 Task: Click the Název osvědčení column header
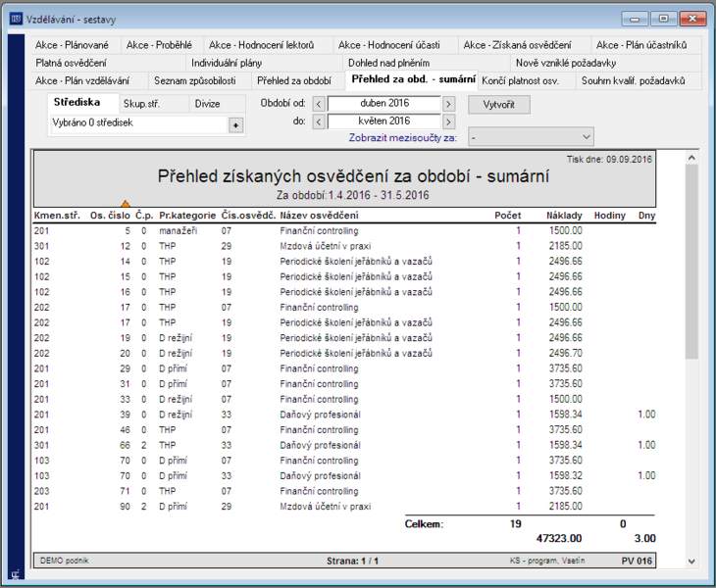click(x=319, y=216)
